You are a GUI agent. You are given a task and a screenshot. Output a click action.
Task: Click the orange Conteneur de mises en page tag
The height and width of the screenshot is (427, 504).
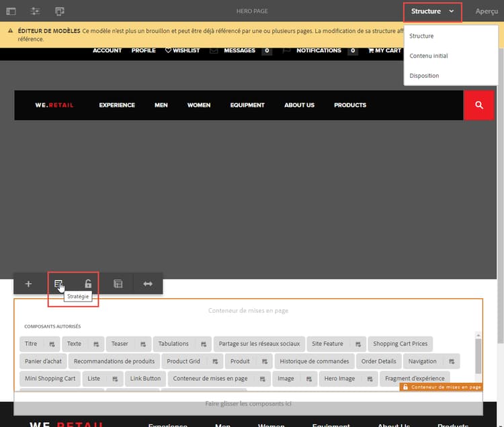click(442, 387)
